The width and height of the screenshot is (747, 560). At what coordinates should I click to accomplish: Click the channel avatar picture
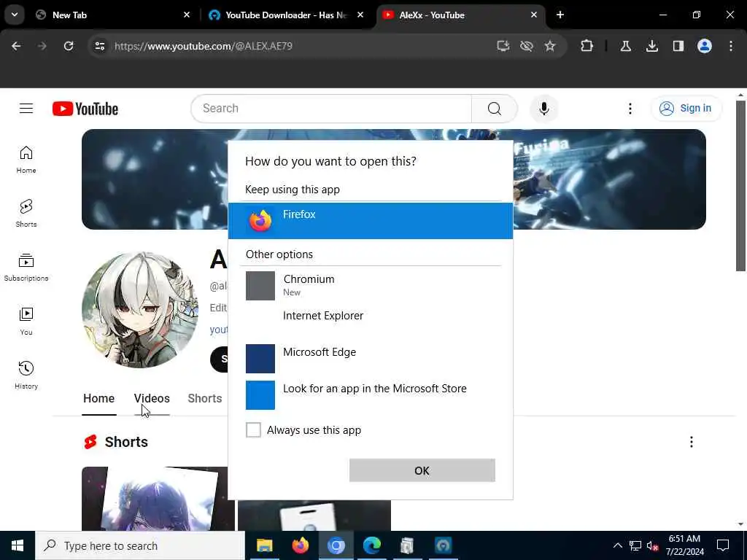(x=140, y=309)
